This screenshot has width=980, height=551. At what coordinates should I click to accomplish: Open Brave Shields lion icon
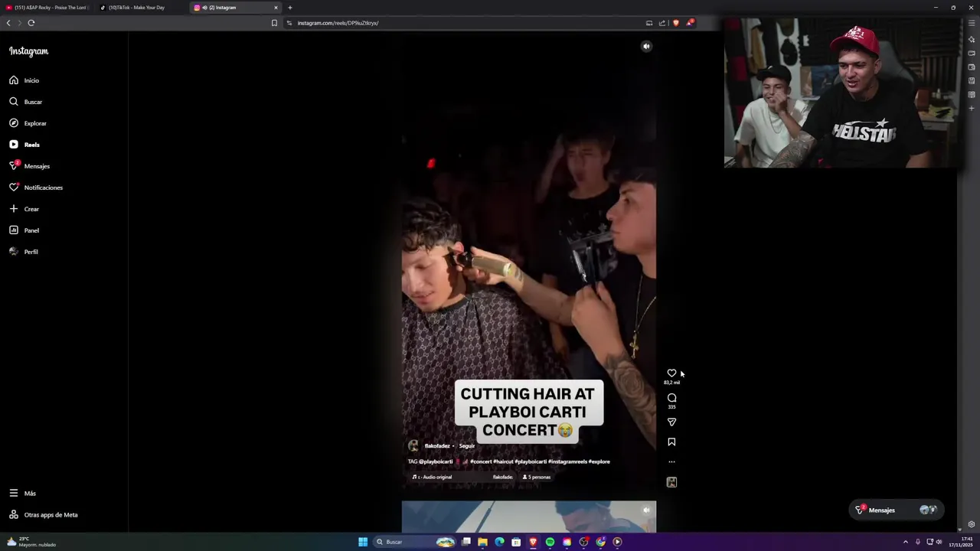[x=675, y=23]
